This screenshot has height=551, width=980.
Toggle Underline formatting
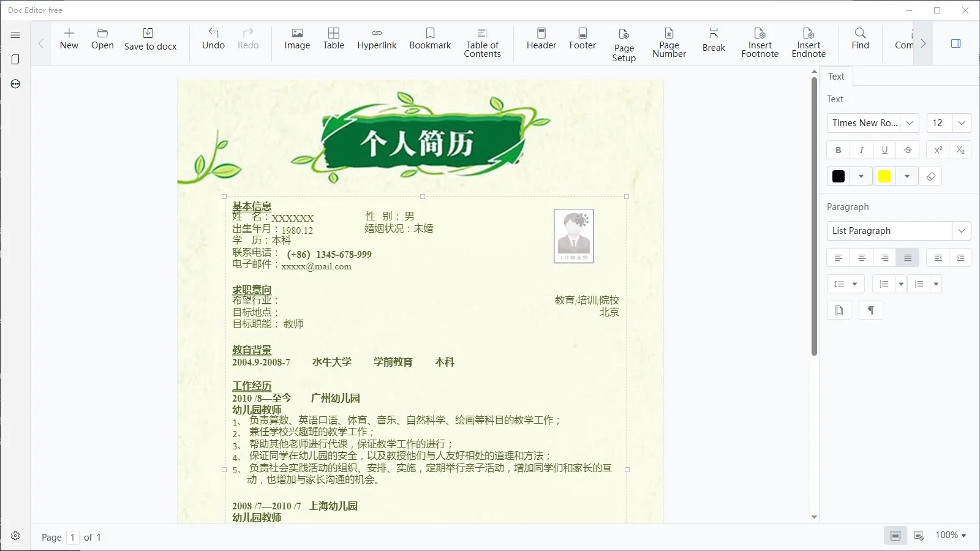(x=884, y=150)
